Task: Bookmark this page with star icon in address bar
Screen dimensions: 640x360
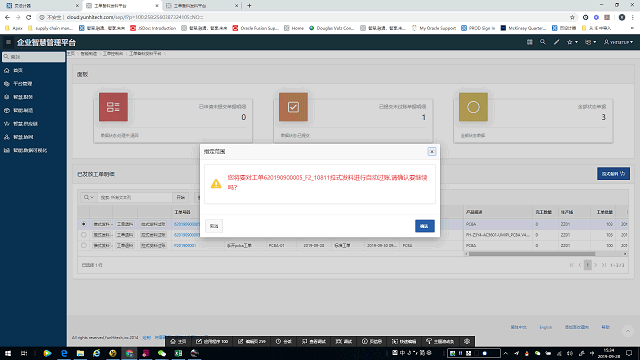Action: pyautogui.click(x=572, y=17)
